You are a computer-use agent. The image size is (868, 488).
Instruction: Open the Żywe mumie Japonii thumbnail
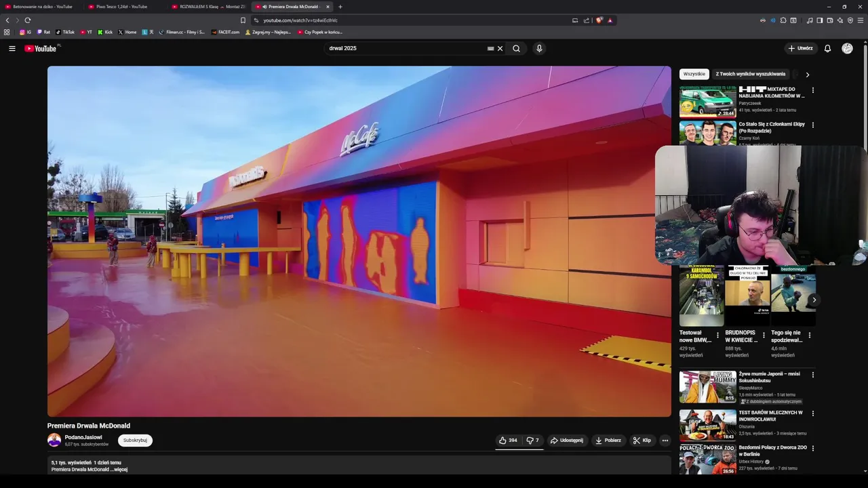pyautogui.click(x=707, y=386)
